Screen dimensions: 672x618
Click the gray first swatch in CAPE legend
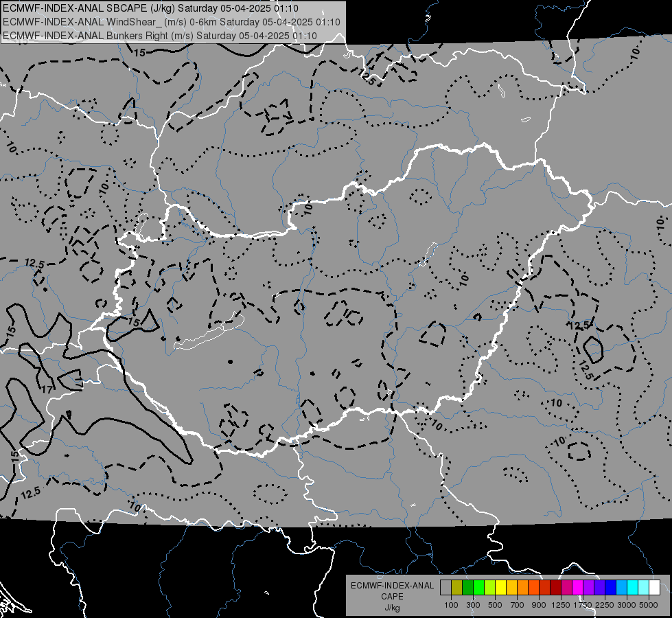coord(445,587)
